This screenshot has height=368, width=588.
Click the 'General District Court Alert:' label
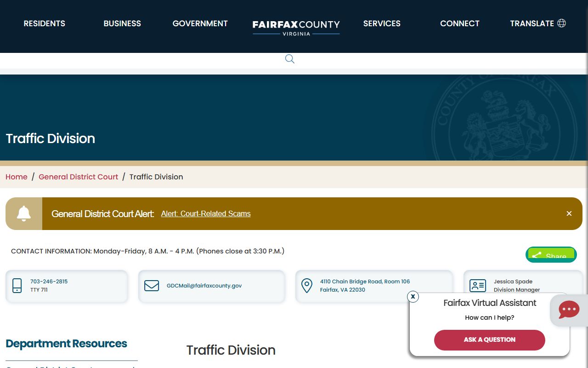click(103, 213)
